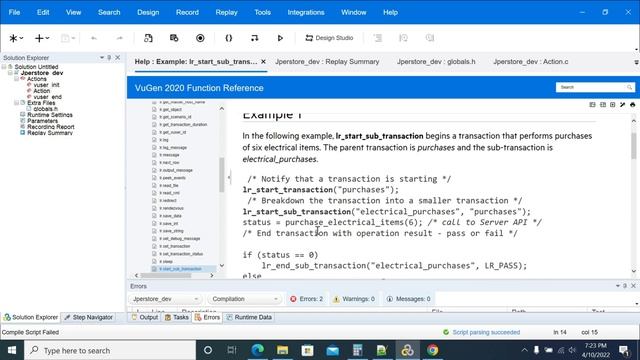Switch to Jperstore_dev : Action.c tab
The image size is (640, 360).
pyautogui.click(x=531, y=62)
